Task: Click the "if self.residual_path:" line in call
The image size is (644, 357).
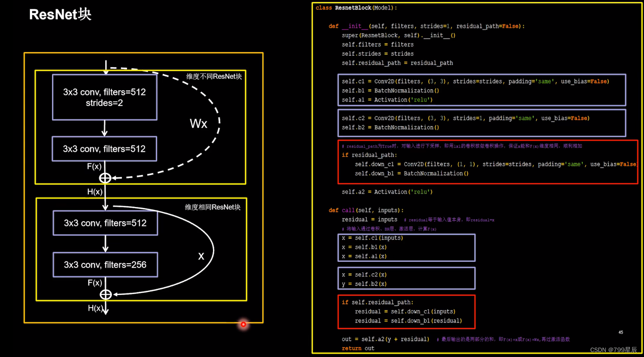Action: (377, 303)
